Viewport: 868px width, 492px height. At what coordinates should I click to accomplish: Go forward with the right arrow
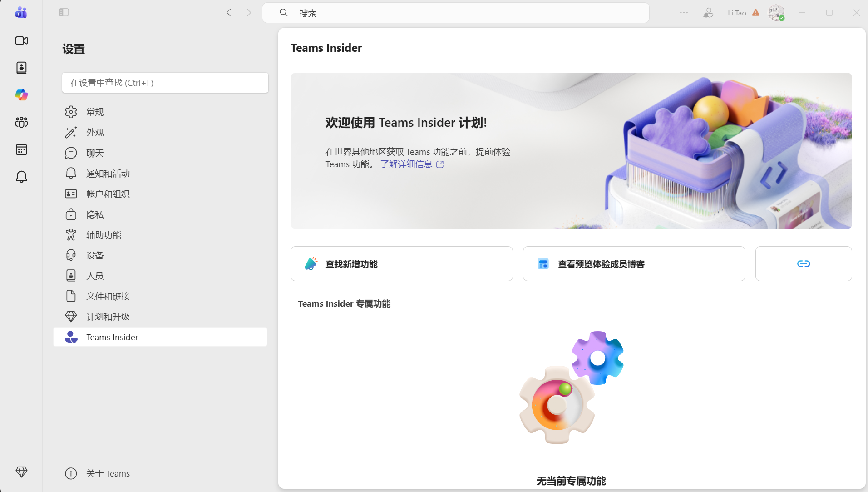pos(249,13)
